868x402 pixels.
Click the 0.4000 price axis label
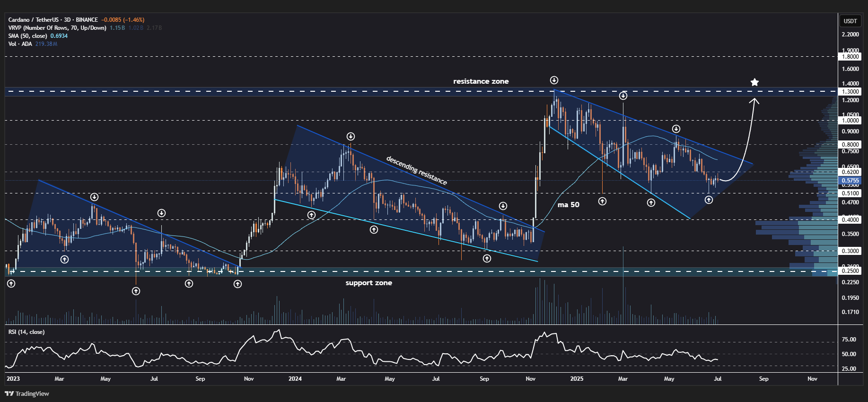pos(850,220)
